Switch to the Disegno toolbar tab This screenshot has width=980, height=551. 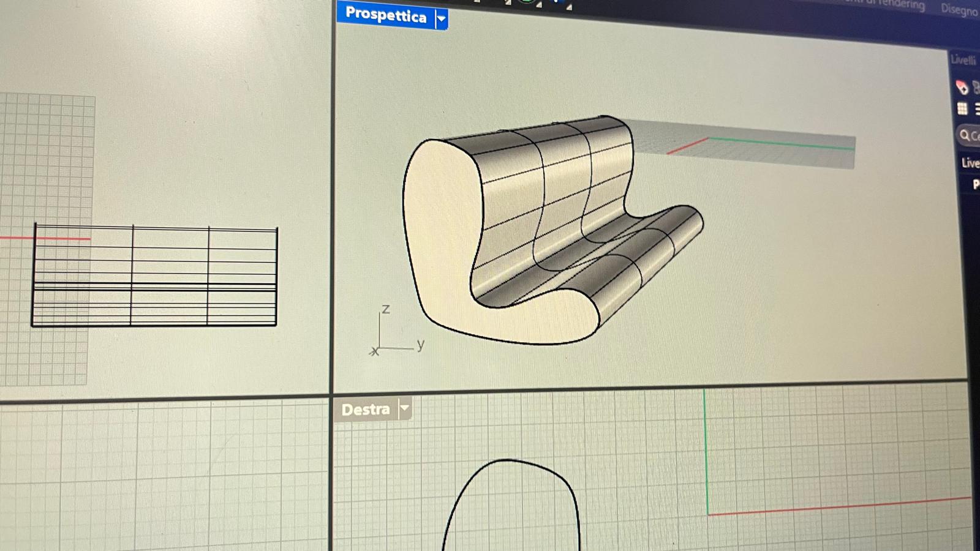point(959,9)
